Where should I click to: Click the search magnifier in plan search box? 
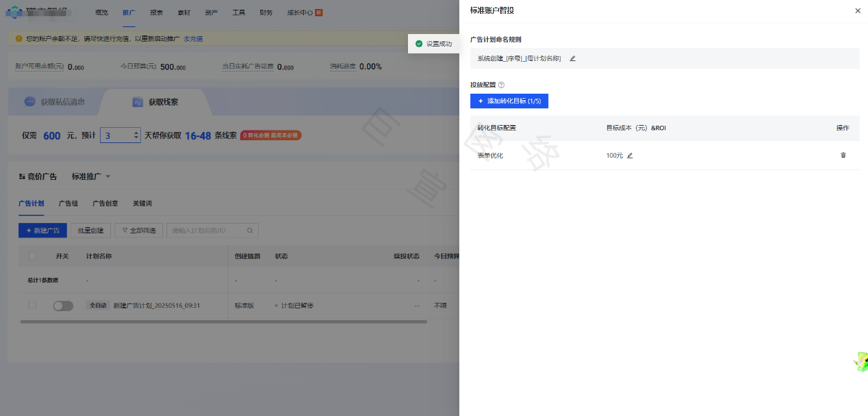tap(250, 230)
